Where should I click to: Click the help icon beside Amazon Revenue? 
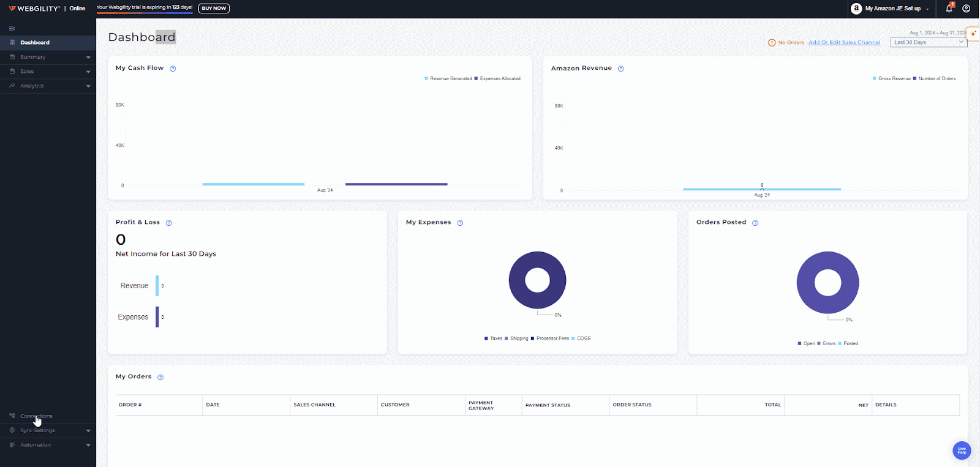pyautogui.click(x=620, y=69)
